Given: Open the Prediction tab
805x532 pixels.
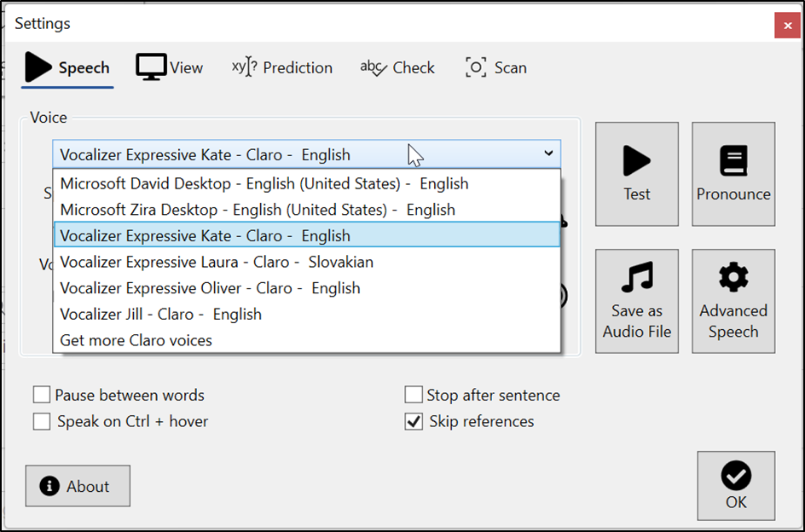Looking at the screenshot, I should point(282,67).
